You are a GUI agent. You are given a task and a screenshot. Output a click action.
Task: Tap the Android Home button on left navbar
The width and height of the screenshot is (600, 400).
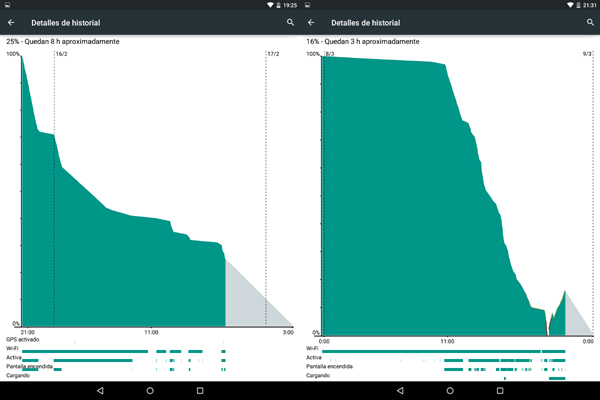tap(150, 390)
